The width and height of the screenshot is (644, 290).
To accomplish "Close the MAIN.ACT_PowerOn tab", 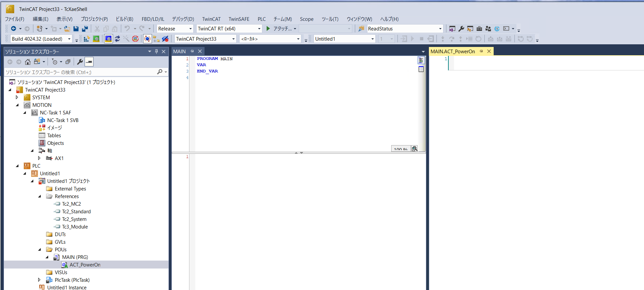I will pos(489,51).
